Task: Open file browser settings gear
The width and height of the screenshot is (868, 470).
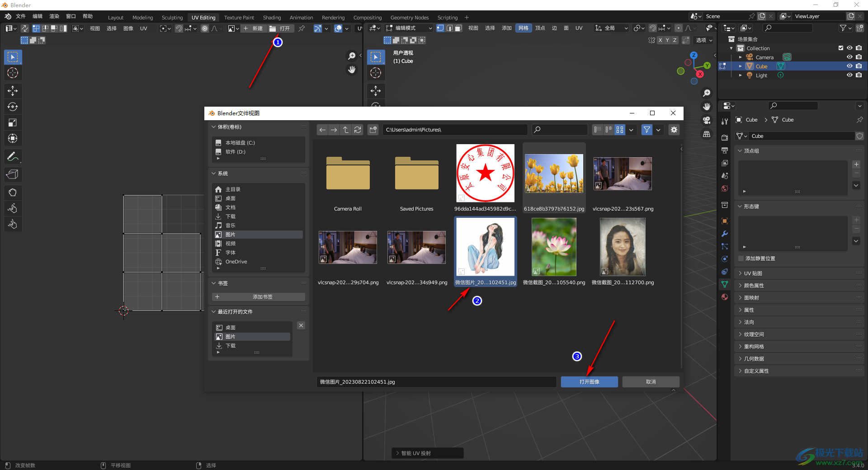Action: 674,130
